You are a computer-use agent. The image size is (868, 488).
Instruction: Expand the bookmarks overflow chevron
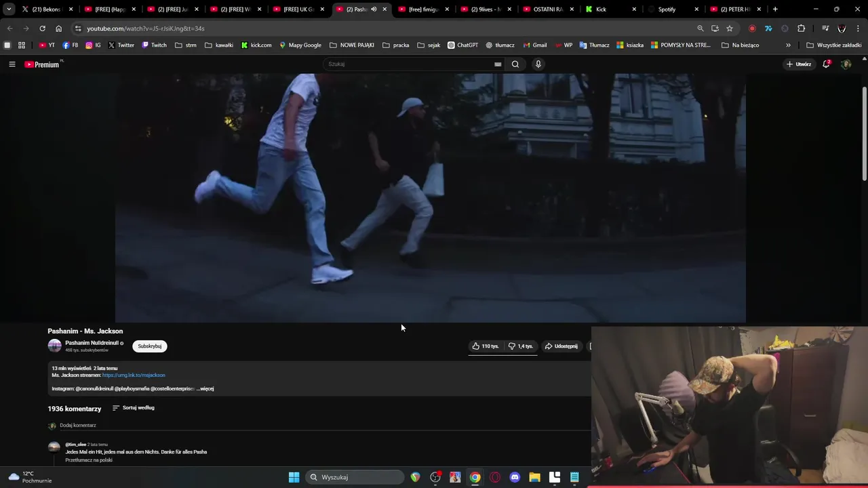click(x=788, y=45)
